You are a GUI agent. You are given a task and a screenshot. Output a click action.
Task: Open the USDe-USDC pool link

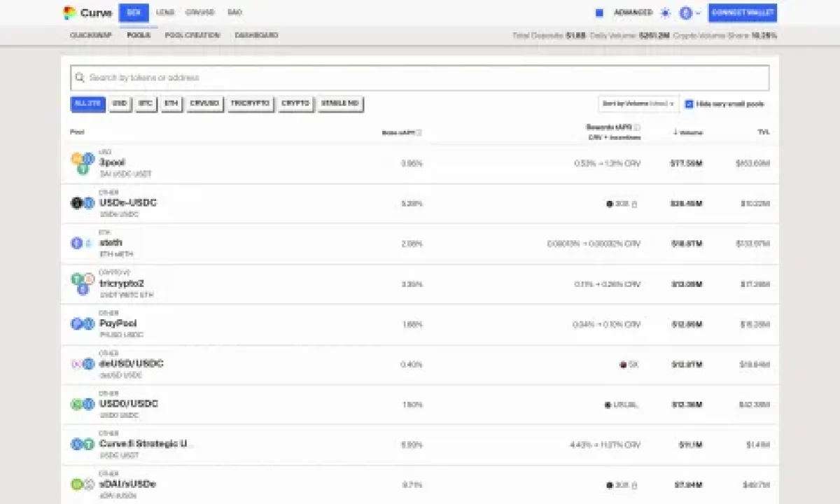tap(128, 203)
